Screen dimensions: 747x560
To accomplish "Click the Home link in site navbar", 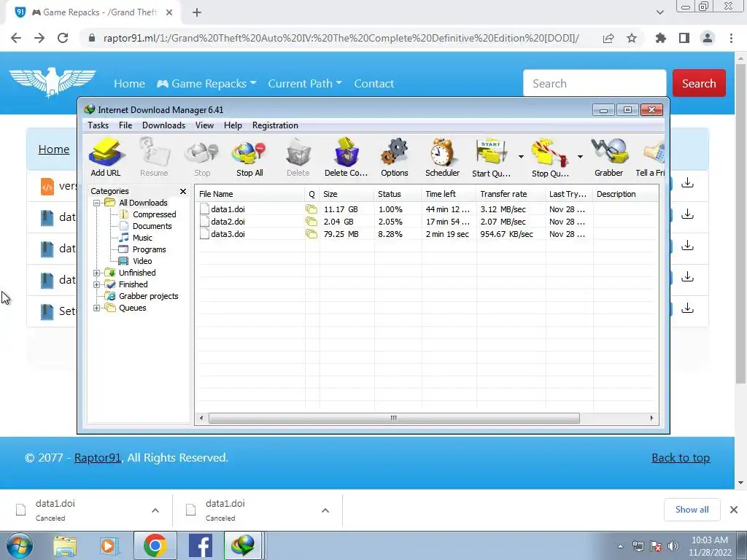I will click(129, 83).
